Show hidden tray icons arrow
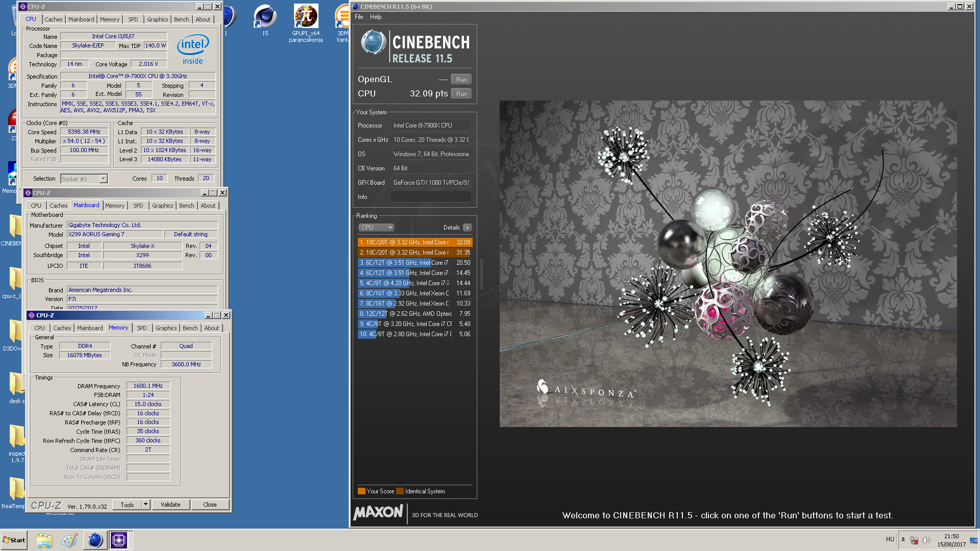980x551 pixels. (903, 540)
